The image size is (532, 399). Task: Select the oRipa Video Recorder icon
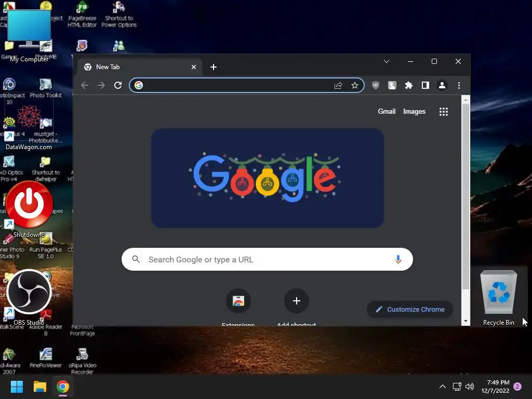coord(82,362)
